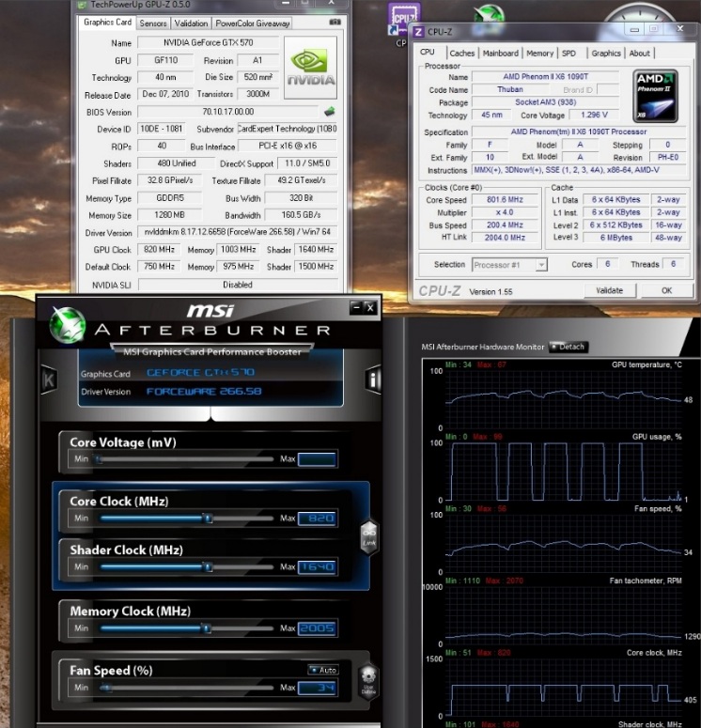
Task: Close the MSI Afterburner window
Action: [370, 307]
